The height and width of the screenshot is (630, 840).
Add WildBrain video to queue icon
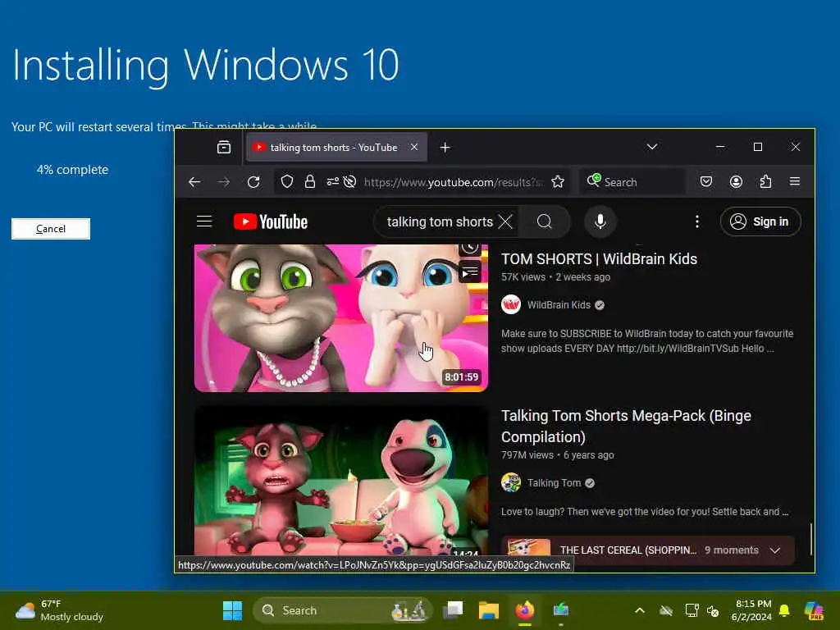point(470,272)
